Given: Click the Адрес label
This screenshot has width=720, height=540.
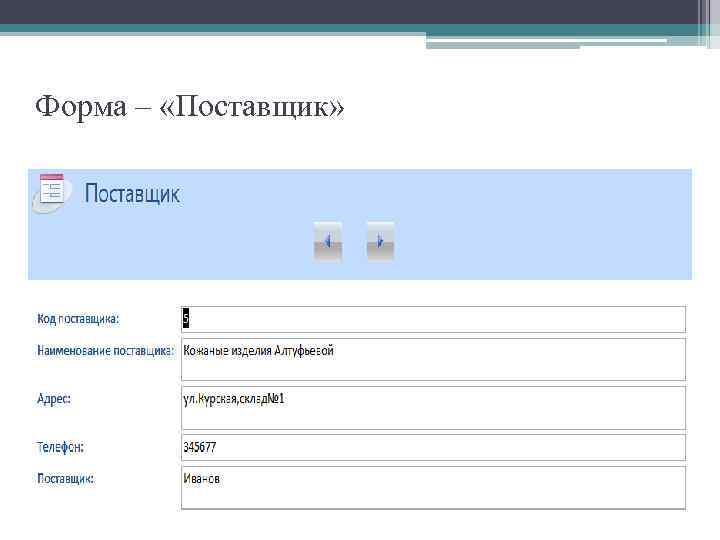Looking at the screenshot, I should point(54,399).
